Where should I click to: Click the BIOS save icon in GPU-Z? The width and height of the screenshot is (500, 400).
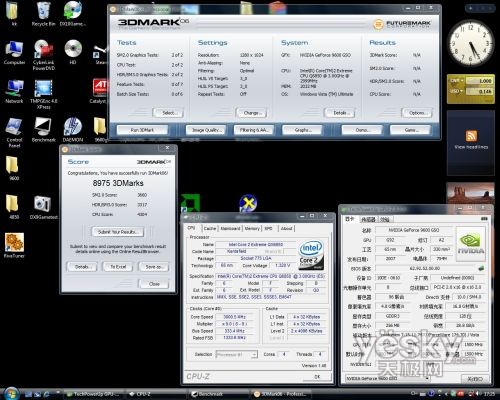click(x=481, y=268)
